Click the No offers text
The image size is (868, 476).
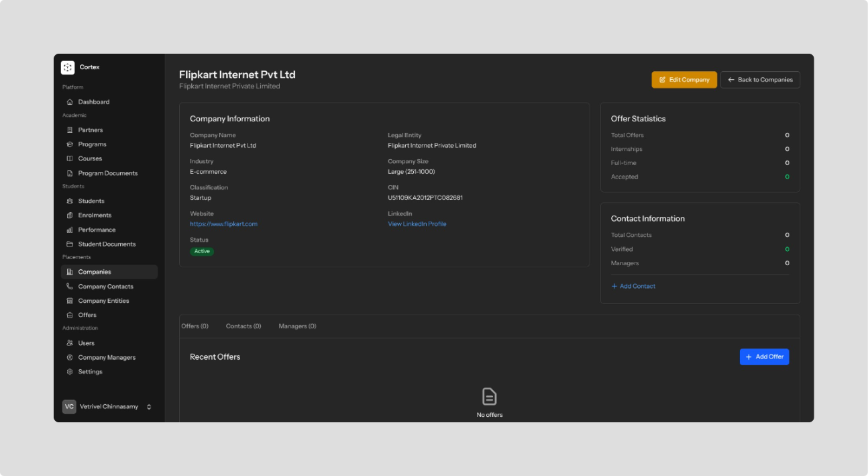point(490,415)
